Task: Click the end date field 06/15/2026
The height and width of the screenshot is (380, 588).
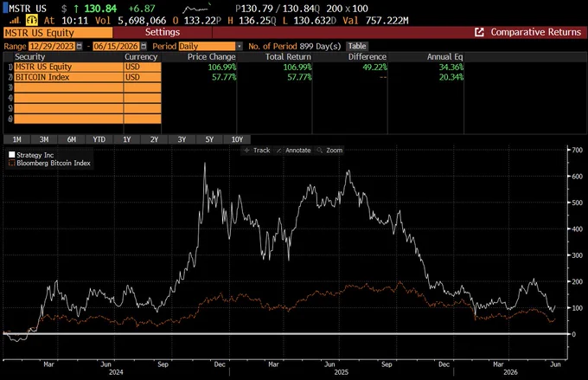Action: 116,46
